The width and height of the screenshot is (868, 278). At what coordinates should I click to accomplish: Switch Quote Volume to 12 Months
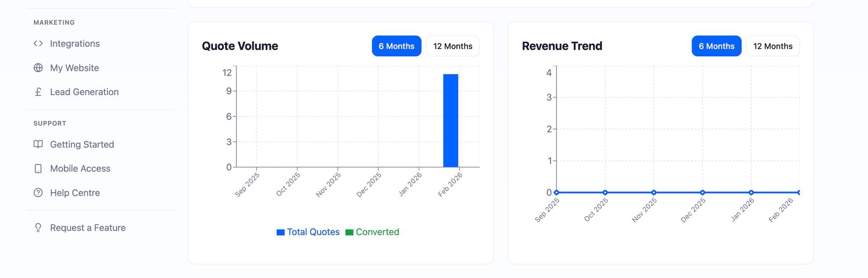[453, 46]
